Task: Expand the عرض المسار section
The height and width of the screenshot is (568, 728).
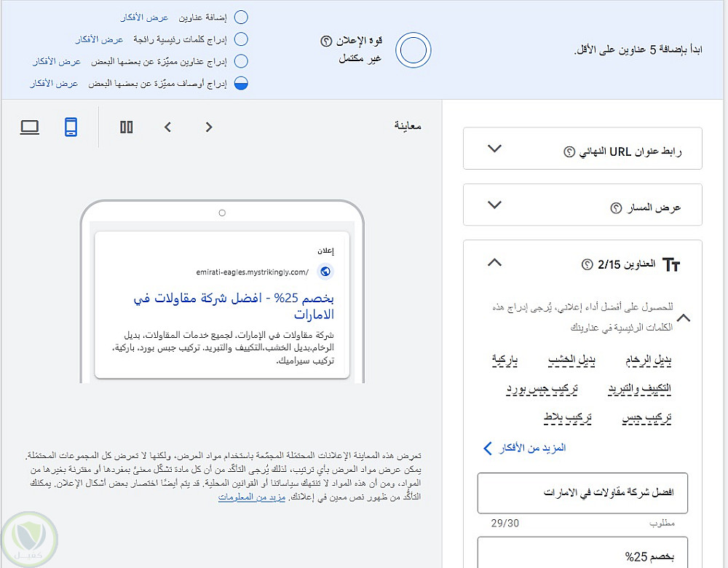Action: [x=495, y=205]
